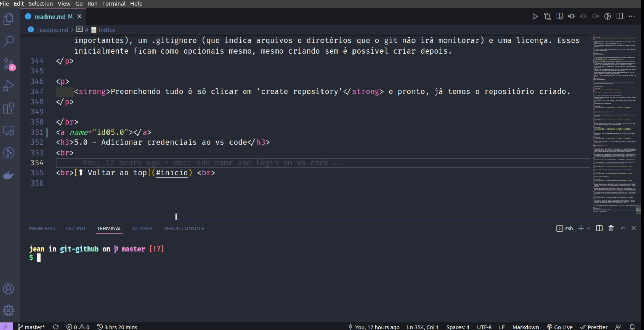Click 'You, 12 hours ago' blame status

point(374,327)
